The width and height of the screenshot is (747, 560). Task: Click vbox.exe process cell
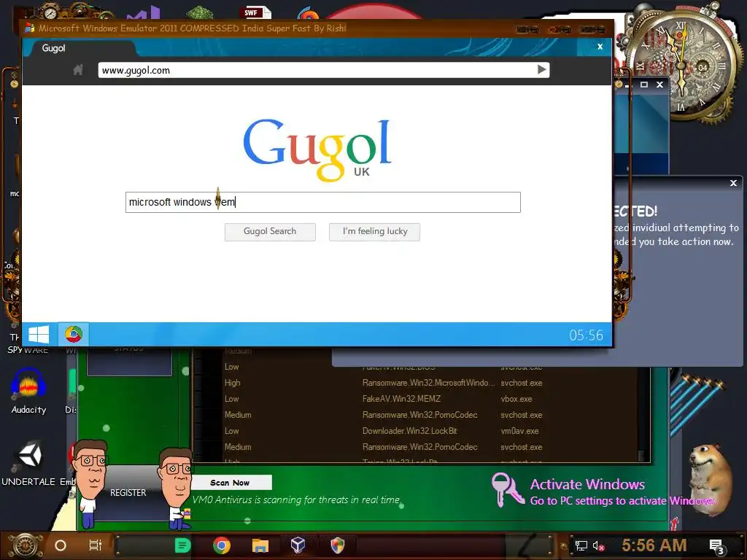point(516,399)
